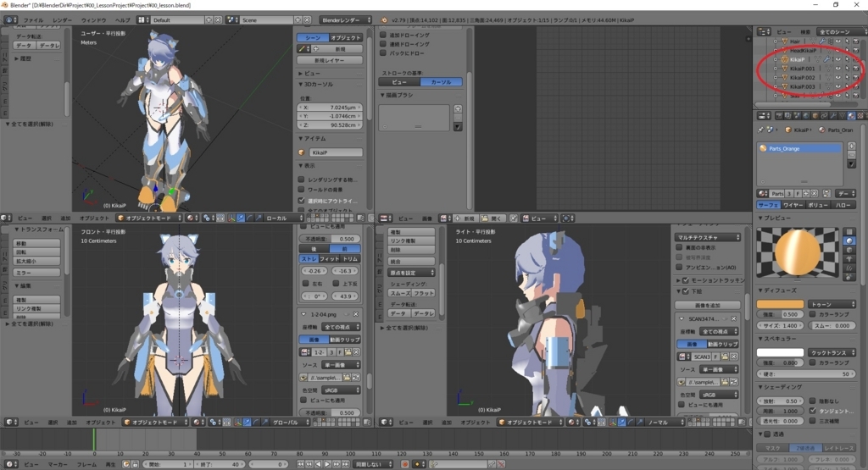
Task: Toggle visibility eye for Hair object
Action: tap(838, 41)
